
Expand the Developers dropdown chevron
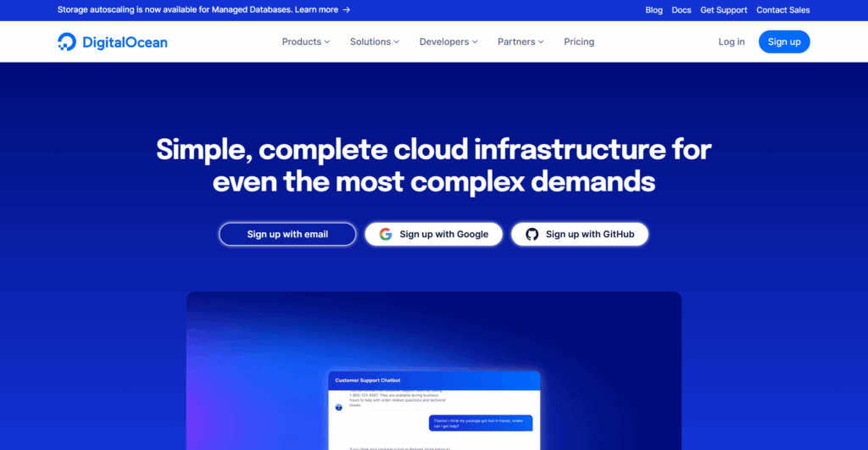[x=475, y=42]
